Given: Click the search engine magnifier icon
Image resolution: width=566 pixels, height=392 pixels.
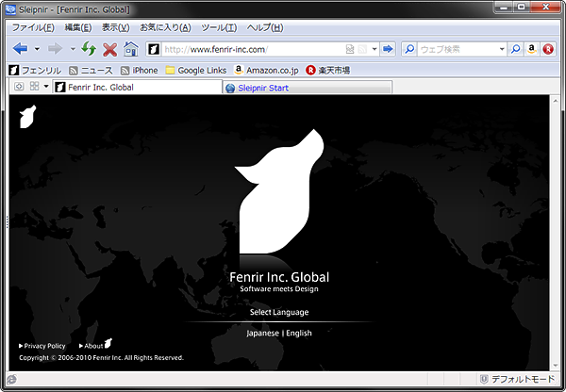Looking at the screenshot, I should coord(409,49).
